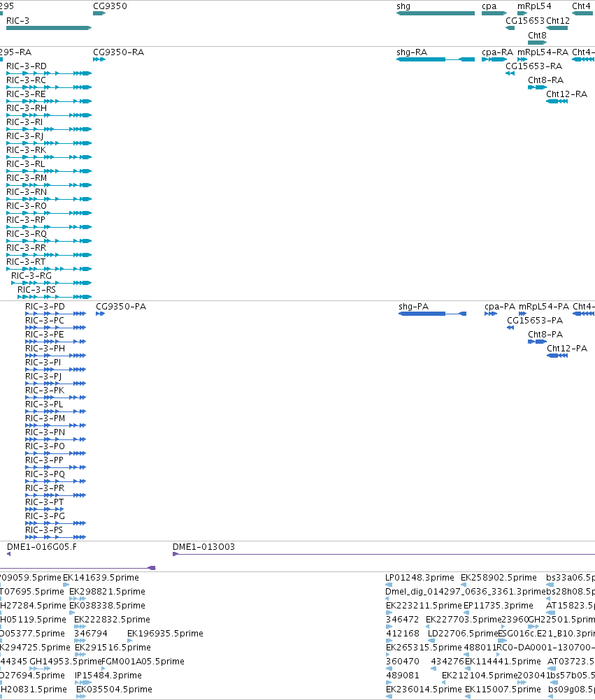595x700 pixels.
Task: Select transcript RIC-3-RD
Action: point(49,73)
